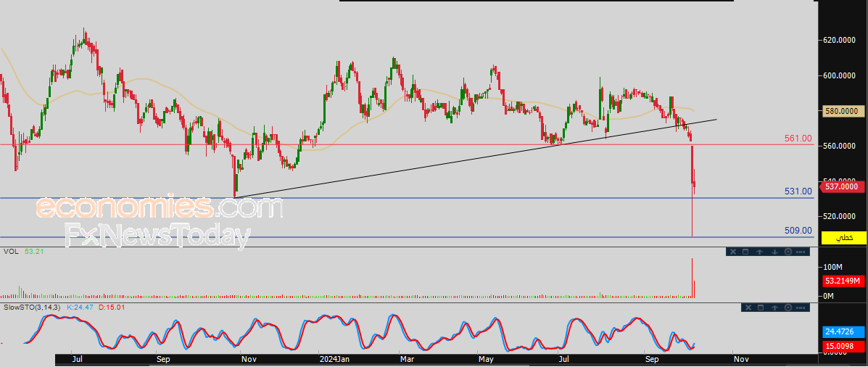
Task: Click the May label on date axis
Action: pyautogui.click(x=486, y=360)
